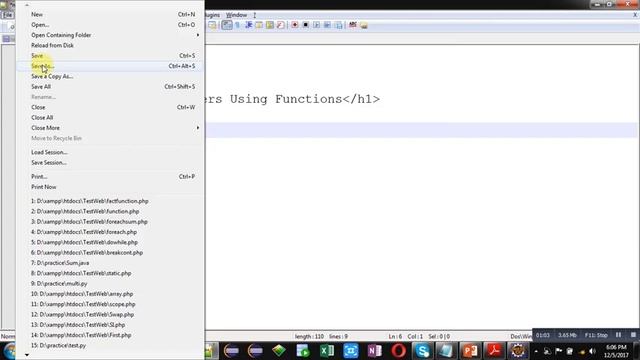Click Run a Macro Multiple Times icon
Screen dimensions: 640x360
pyautogui.click(x=327, y=25)
